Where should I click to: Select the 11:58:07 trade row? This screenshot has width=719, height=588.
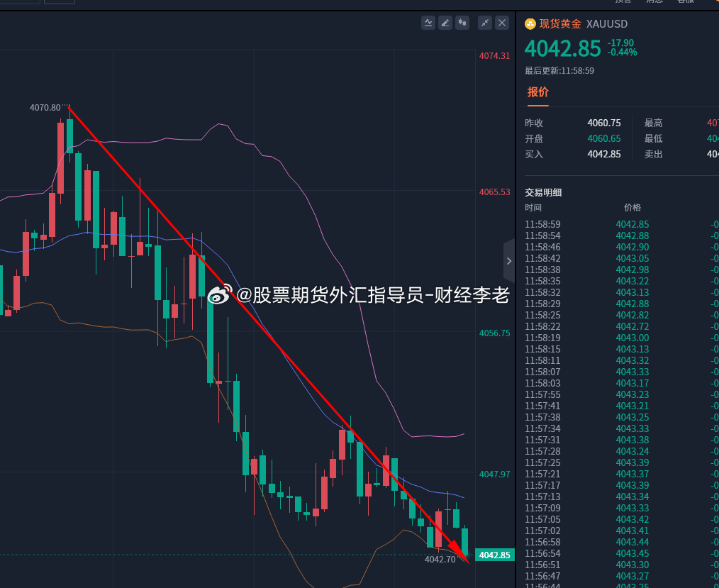click(622, 372)
